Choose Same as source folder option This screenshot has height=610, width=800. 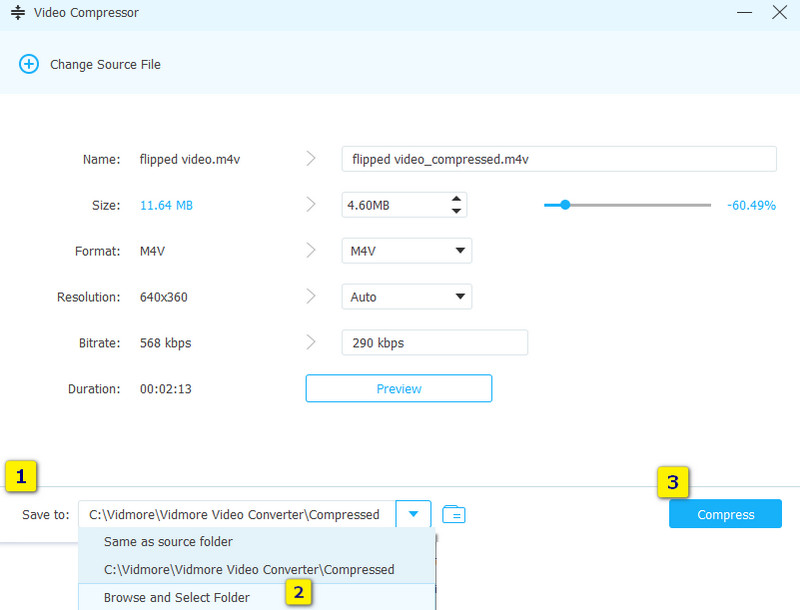tap(168, 542)
